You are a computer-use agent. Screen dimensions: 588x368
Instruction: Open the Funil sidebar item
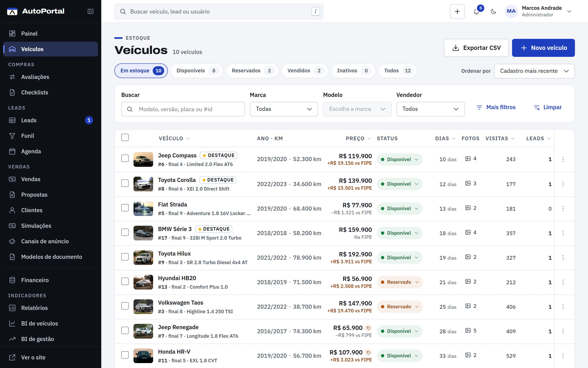[x=51, y=136]
